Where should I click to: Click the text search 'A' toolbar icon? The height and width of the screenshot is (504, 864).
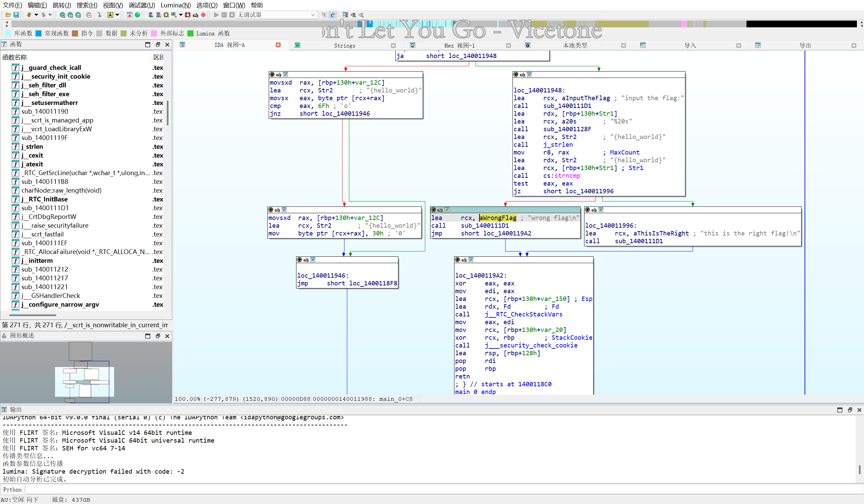110,15
